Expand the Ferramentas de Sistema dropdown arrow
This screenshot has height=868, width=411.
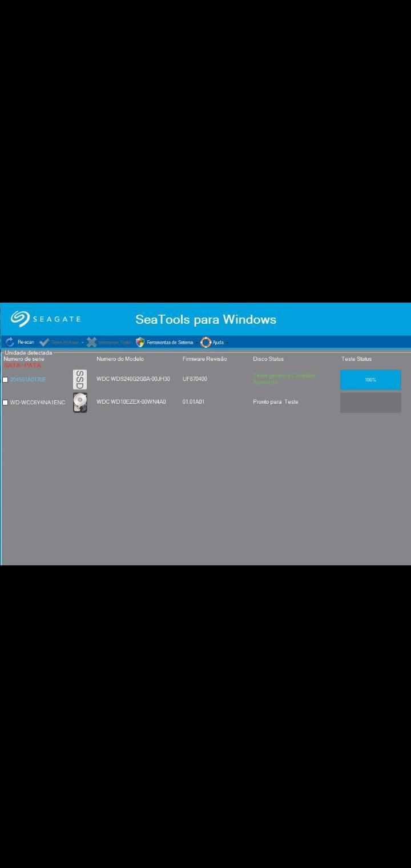(196, 343)
